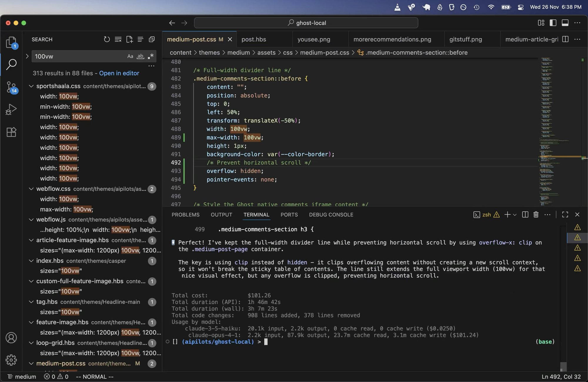588x382 pixels.
Task: Toggle Match Whole Word search option
Action: 141,56
